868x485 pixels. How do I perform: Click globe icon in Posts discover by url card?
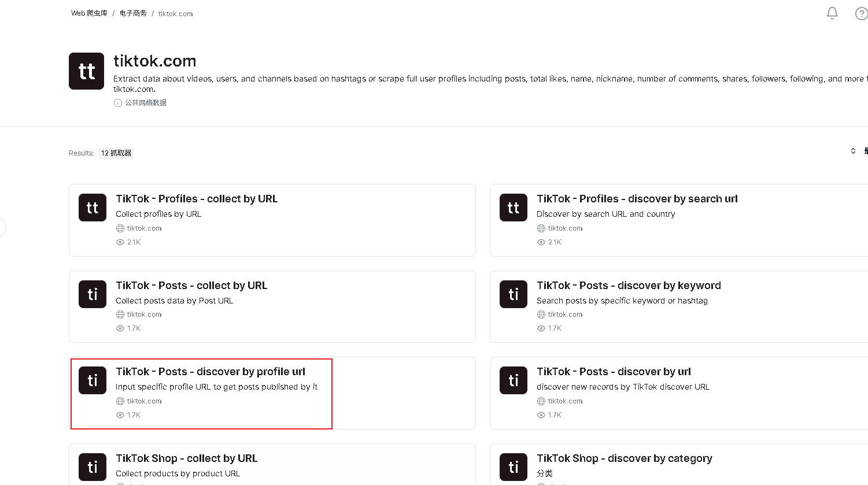tap(541, 401)
